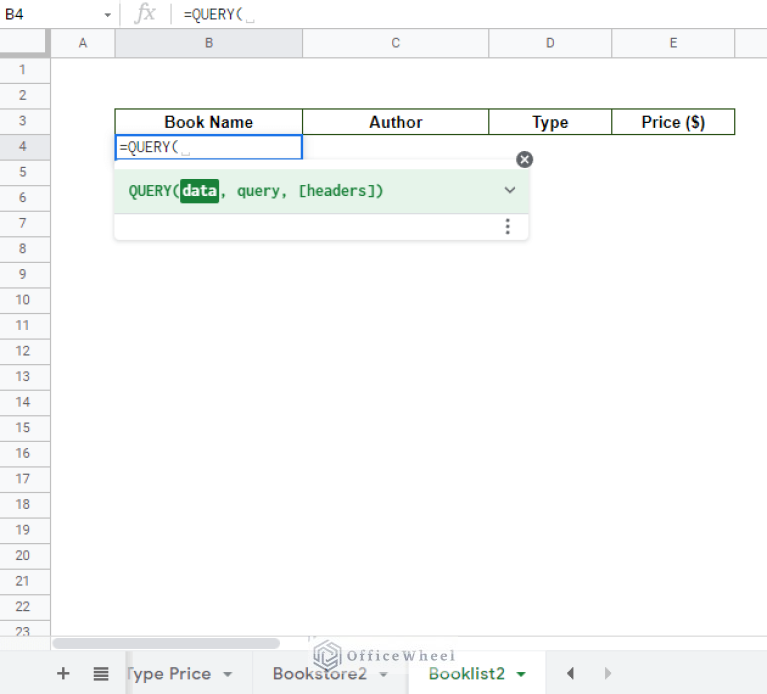Click column C header to select column
This screenshot has width=767, height=694.
395,43
